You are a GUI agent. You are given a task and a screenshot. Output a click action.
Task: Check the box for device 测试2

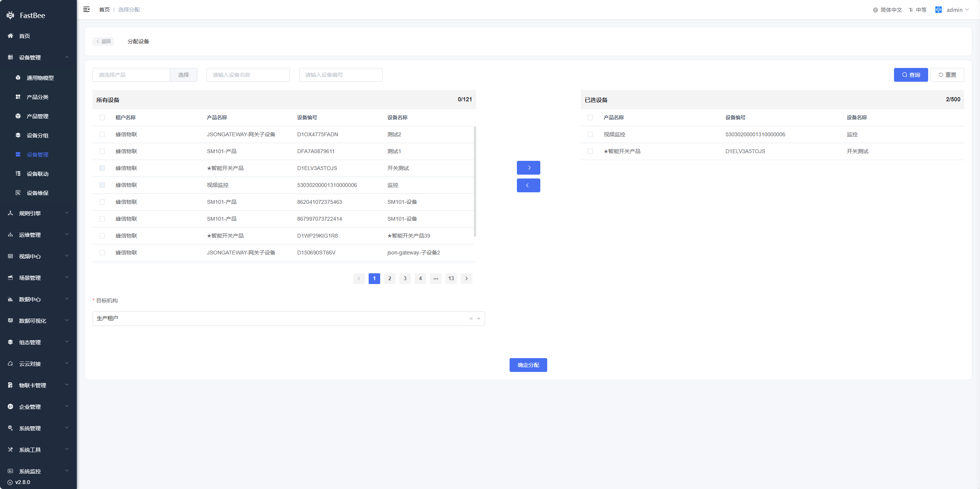tap(102, 134)
